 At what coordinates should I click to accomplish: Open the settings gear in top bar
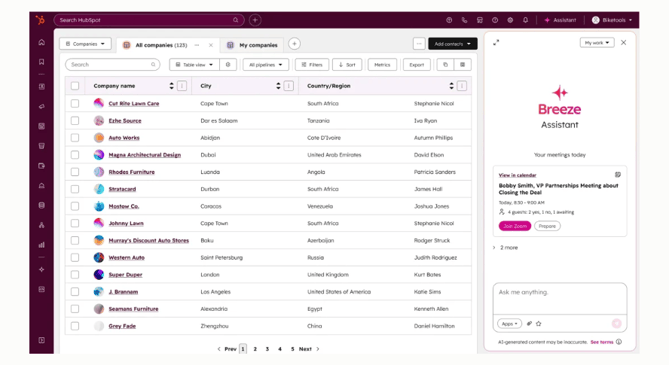510,20
